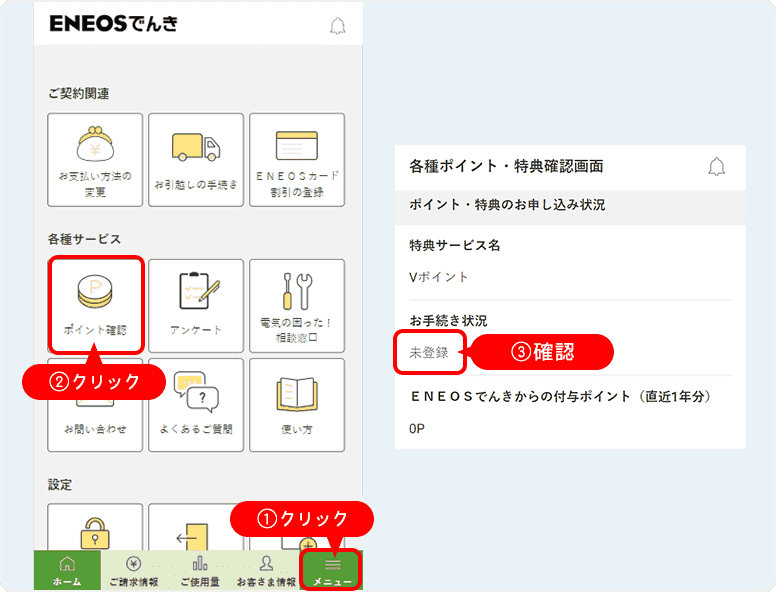
Task: Open the padlock settings tile
Action: point(95,527)
